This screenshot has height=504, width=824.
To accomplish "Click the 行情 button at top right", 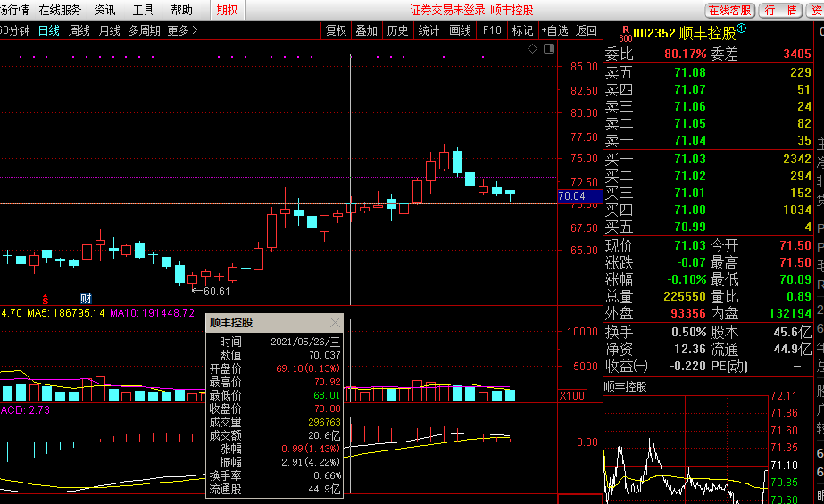I will [781, 11].
